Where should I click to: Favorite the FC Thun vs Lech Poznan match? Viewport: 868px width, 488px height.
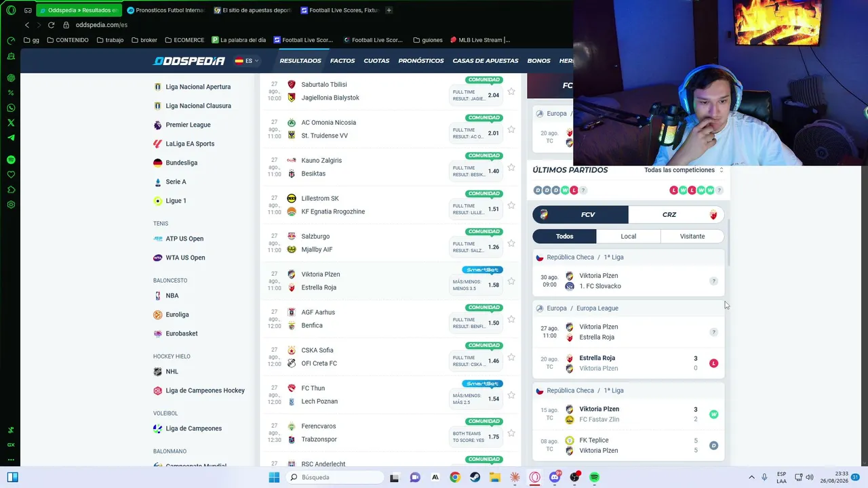511,395
